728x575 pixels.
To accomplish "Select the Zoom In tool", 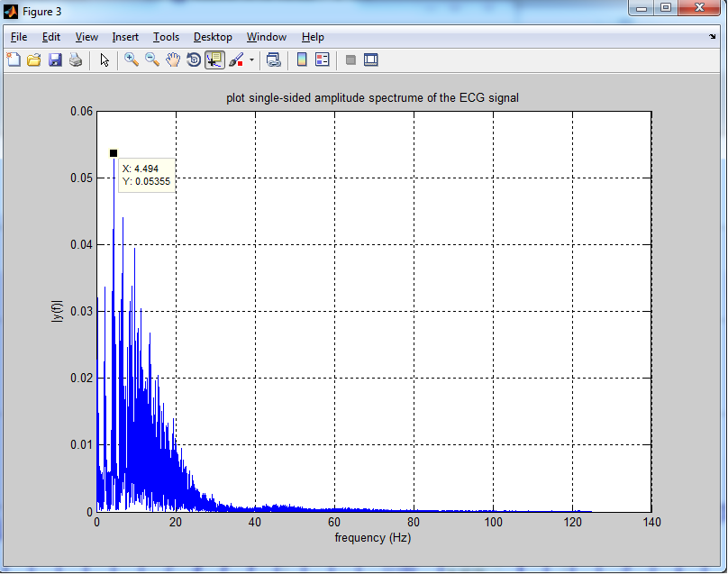I will (x=131, y=59).
